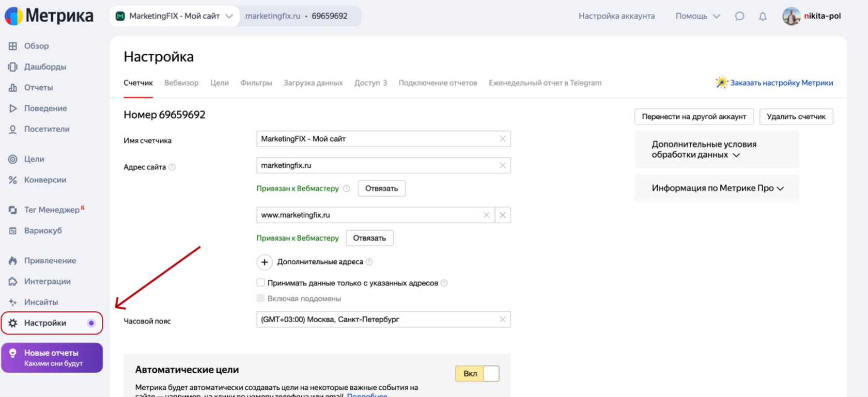Image resolution: width=868 pixels, height=397 pixels.
Task: Click the Delete counter button
Action: pos(796,117)
